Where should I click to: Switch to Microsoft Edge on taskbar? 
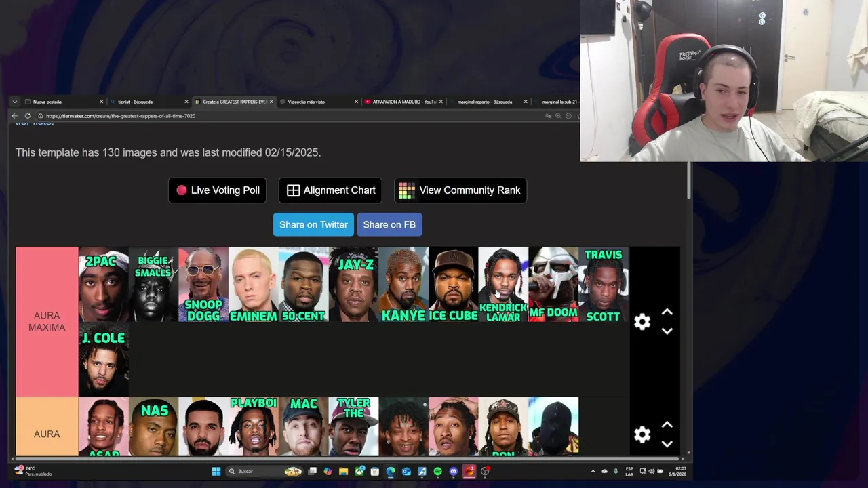click(391, 471)
